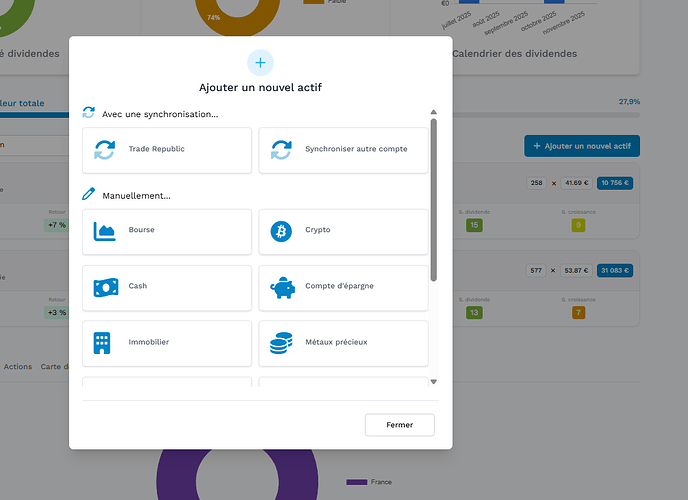Click the Cash banknote icon
688x500 pixels.
pyautogui.click(x=106, y=288)
